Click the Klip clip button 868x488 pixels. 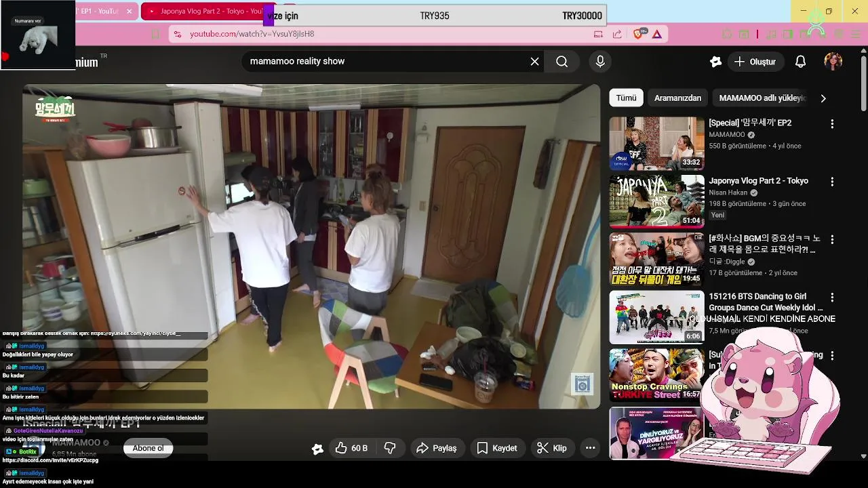coord(552,448)
